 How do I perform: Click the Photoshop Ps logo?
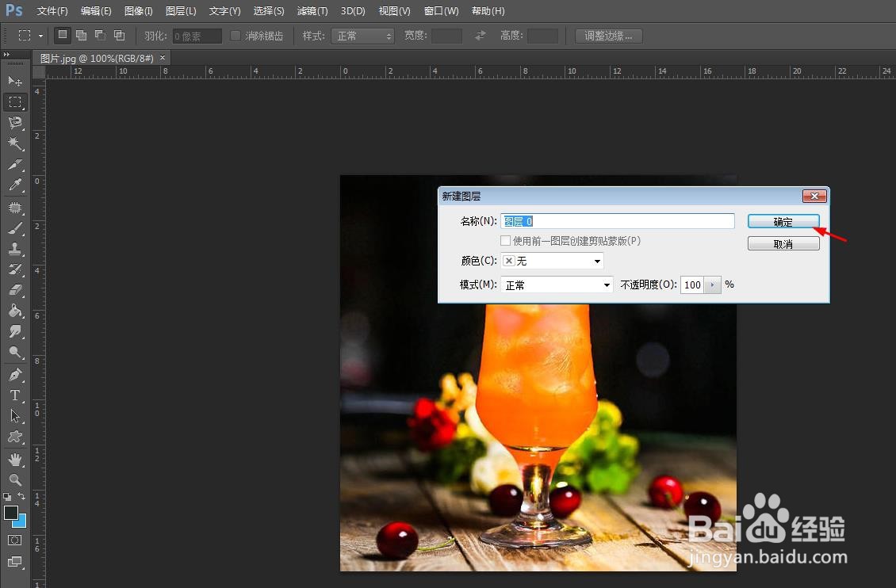13,10
